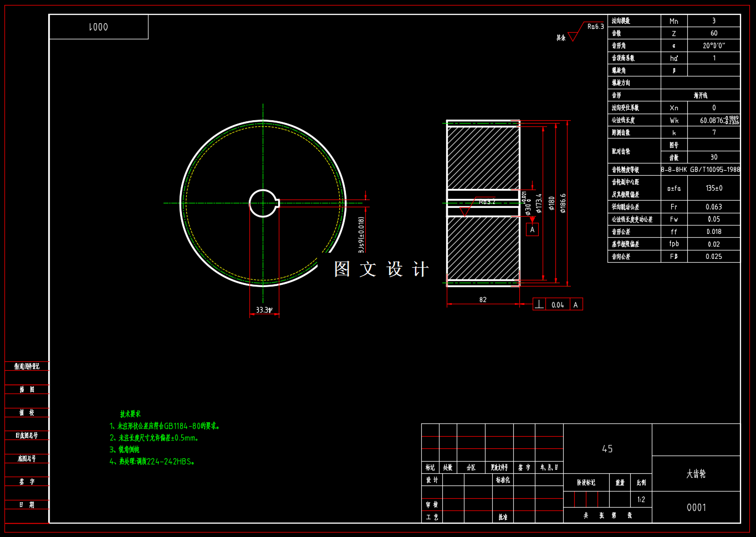Click the "其余" roughness label
The height and width of the screenshot is (537, 756).
tap(561, 38)
